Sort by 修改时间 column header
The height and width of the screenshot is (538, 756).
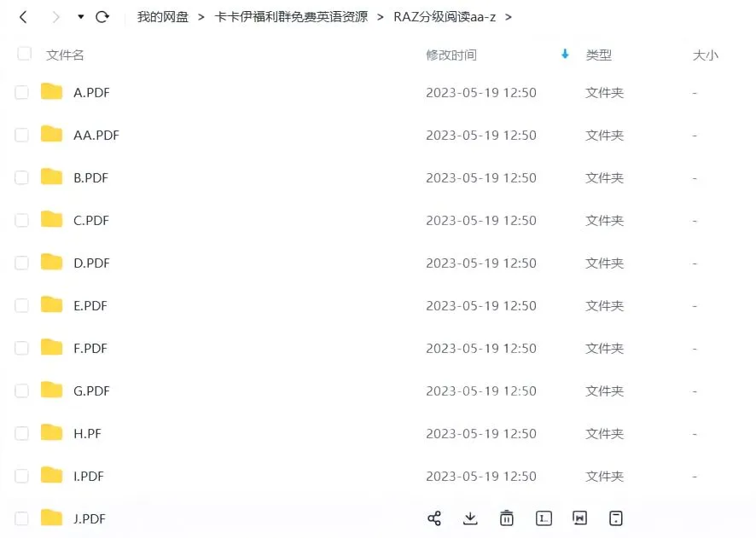(451, 55)
